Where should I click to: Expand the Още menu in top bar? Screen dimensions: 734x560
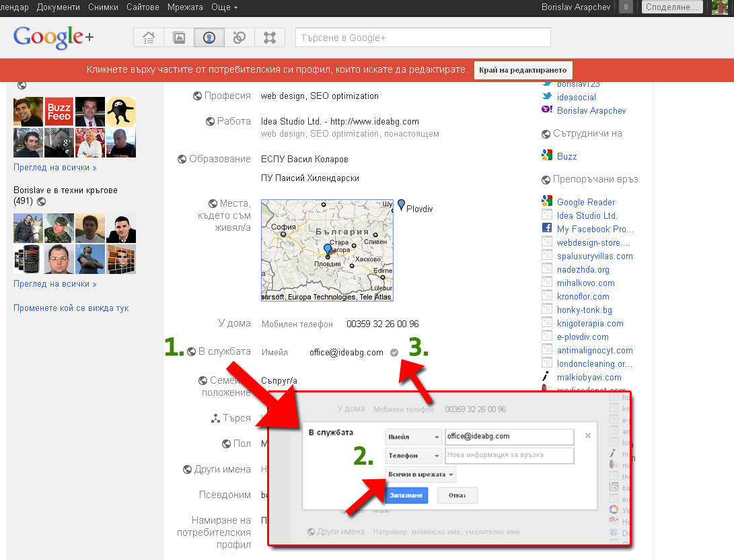pyautogui.click(x=224, y=7)
